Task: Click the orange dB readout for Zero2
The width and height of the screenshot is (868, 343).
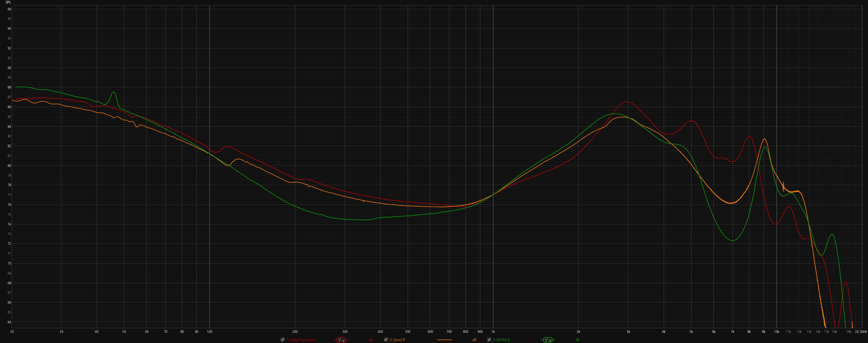Action: (x=474, y=340)
